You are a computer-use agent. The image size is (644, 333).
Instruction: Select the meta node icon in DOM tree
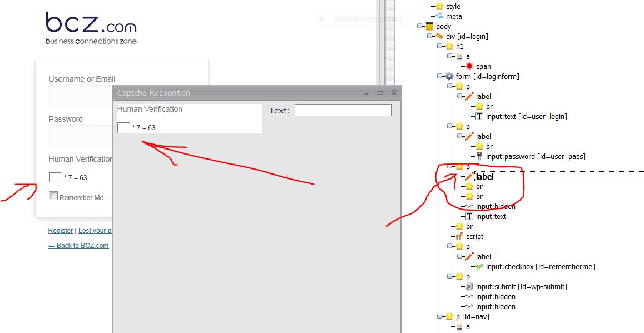439,17
